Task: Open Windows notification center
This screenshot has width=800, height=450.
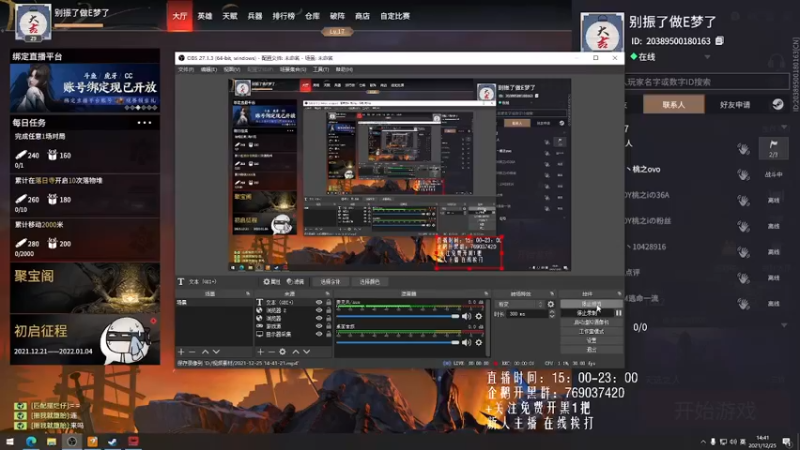Action: (x=787, y=441)
